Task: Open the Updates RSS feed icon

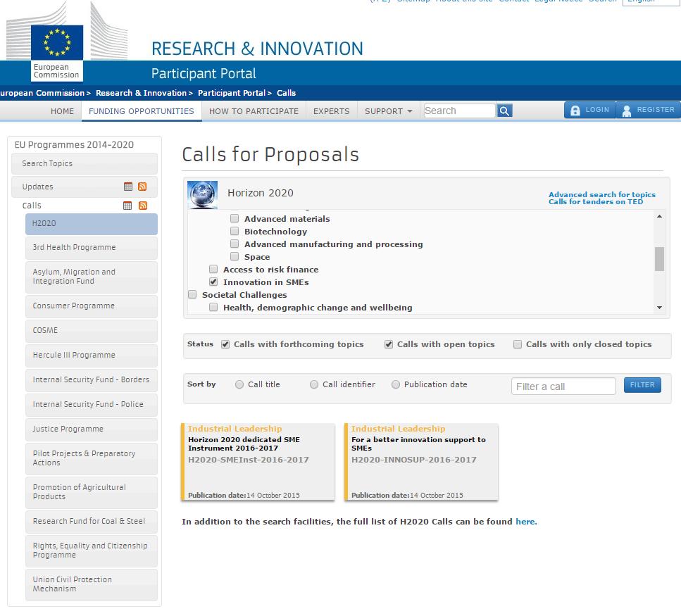Action: pyautogui.click(x=142, y=187)
